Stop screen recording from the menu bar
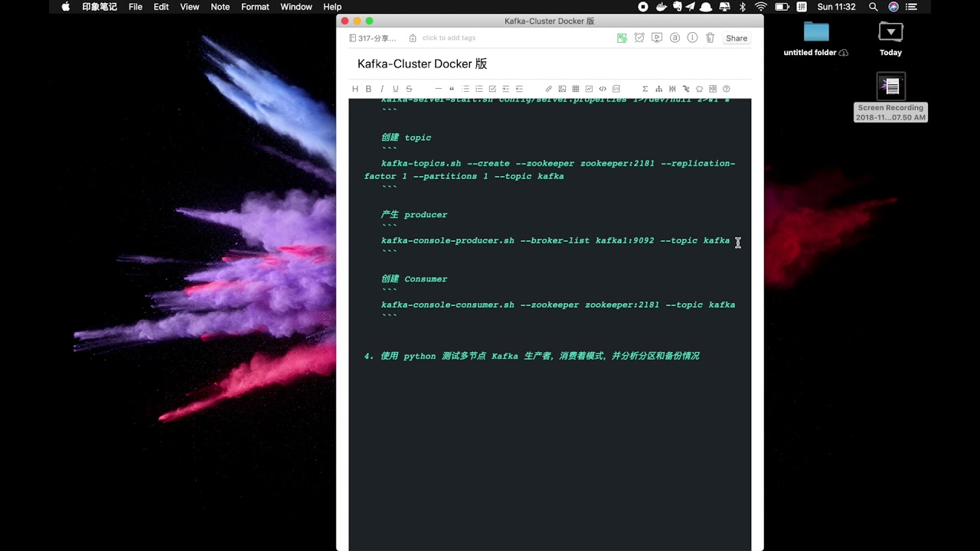 click(643, 7)
